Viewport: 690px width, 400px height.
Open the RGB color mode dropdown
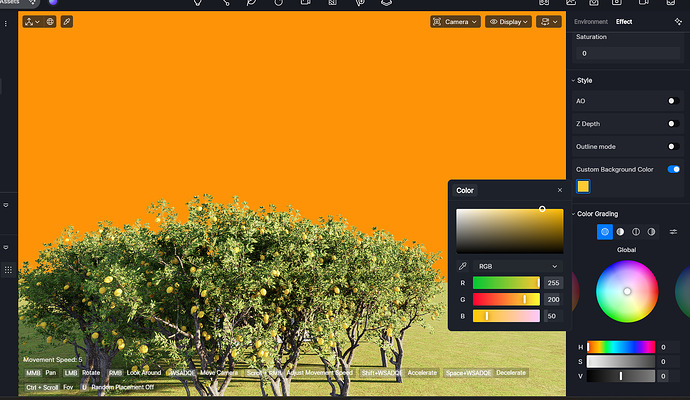[518, 266]
